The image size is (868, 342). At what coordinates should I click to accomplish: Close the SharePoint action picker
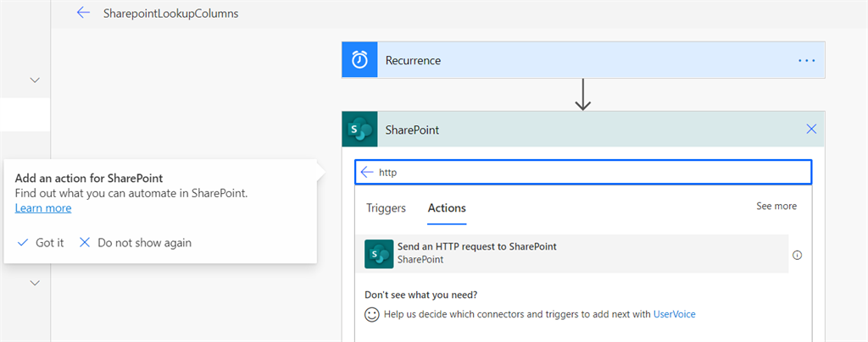tap(811, 130)
